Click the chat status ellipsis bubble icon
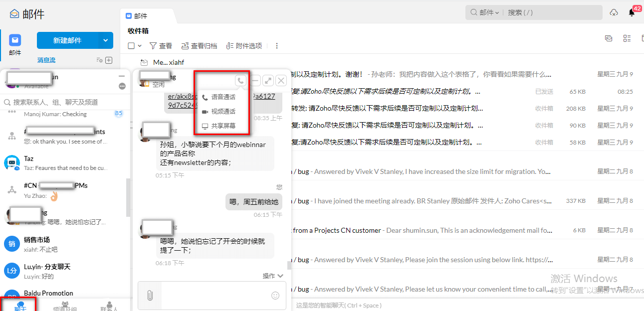Viewport: 644px width, 311px height. click(122, 86)
